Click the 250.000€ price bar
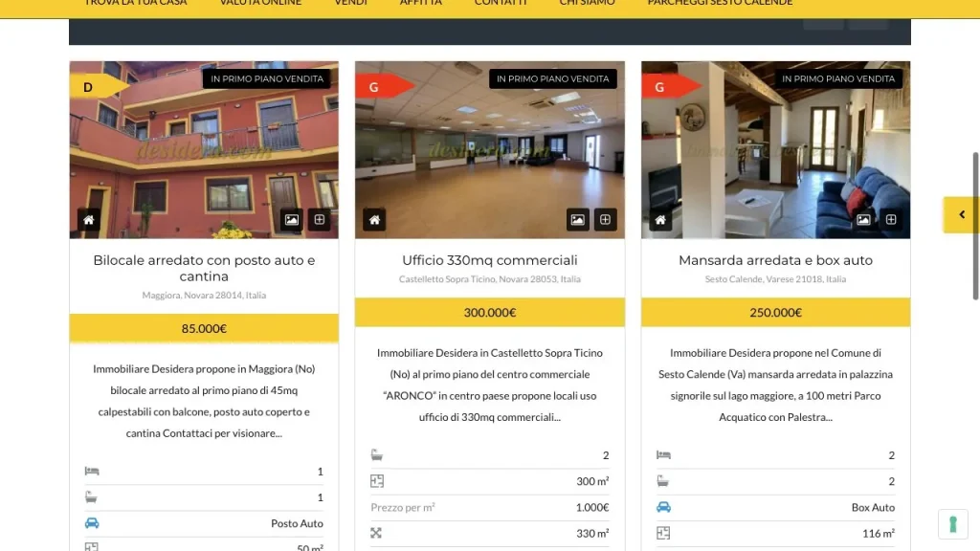 point(775,313)
